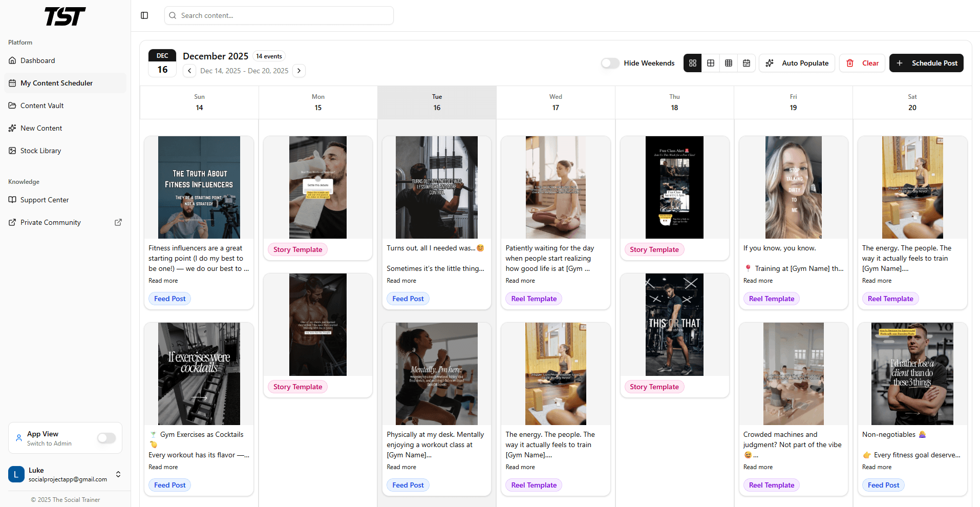Screen dimensions: 980x507
Task: Switch to the 3x3 grid view icon
Action: 729,63
